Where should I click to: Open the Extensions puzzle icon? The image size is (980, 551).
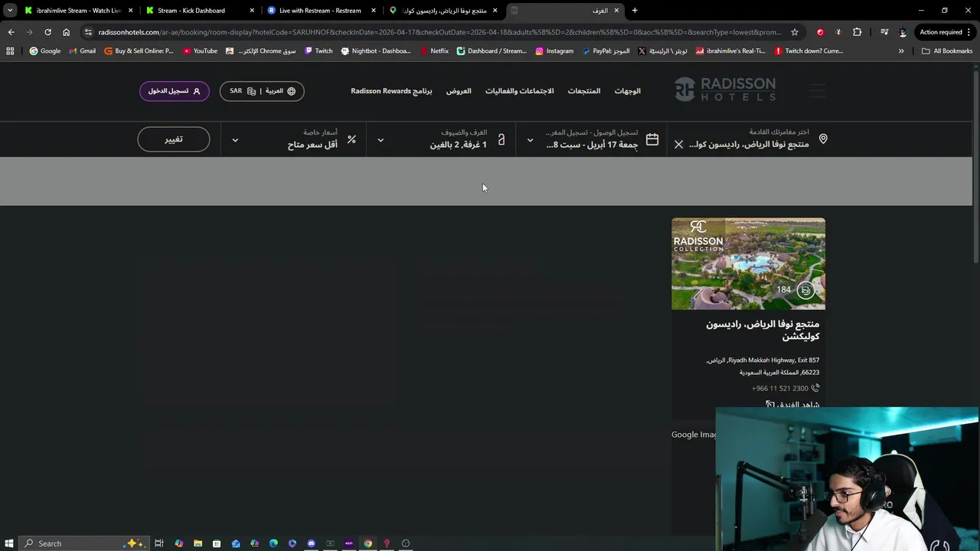(x=857, y=32)
